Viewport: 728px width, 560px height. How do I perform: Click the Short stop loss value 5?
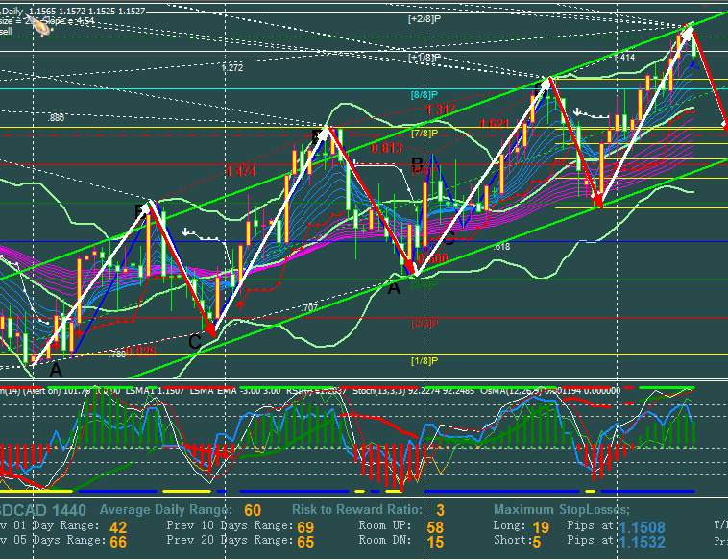537,542
